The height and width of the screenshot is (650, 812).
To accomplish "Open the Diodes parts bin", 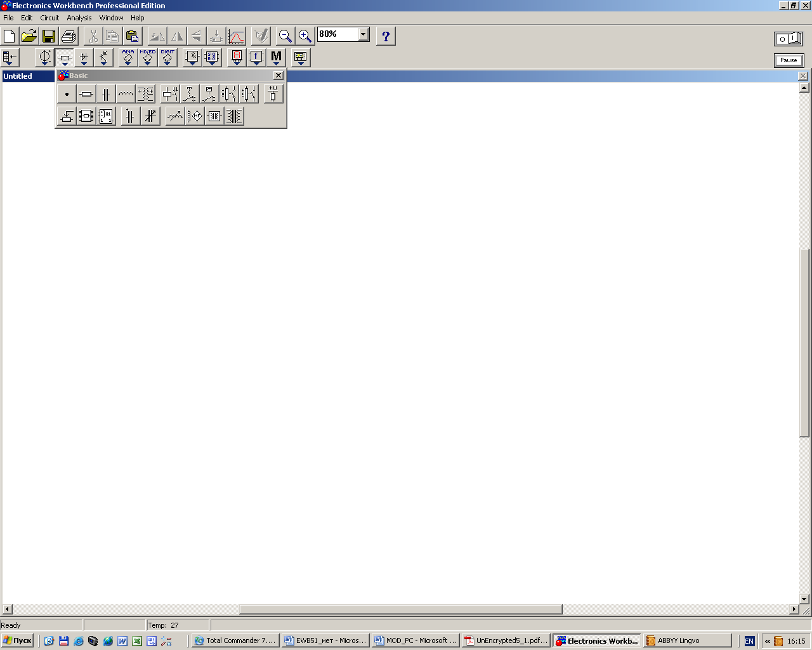I will point(84,58).
